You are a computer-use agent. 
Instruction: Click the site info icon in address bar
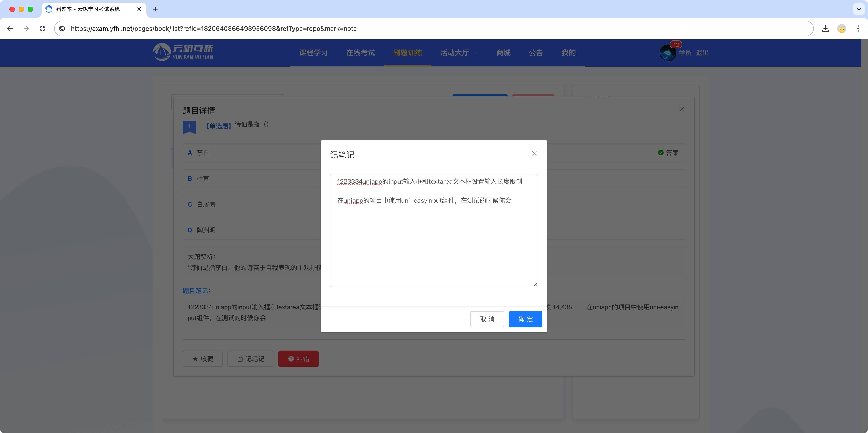point(62,29)
